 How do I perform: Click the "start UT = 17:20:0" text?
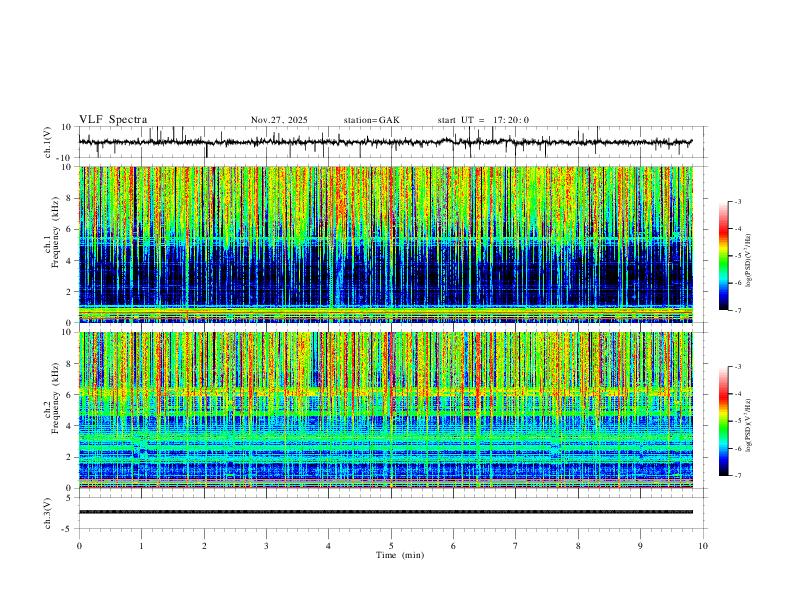click(x=483, y=120)
